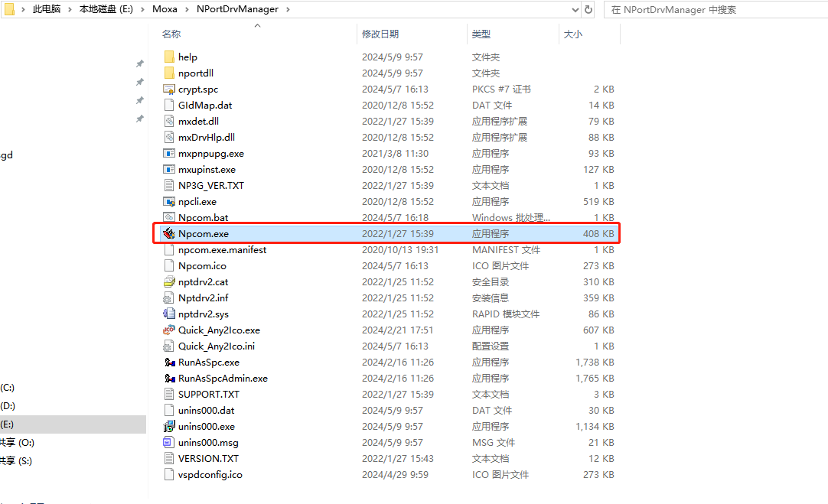Screen dimensions: 828x504
Task: Click the Nptdrv2.inf setup icon
Action: click(x=169, y=298)
